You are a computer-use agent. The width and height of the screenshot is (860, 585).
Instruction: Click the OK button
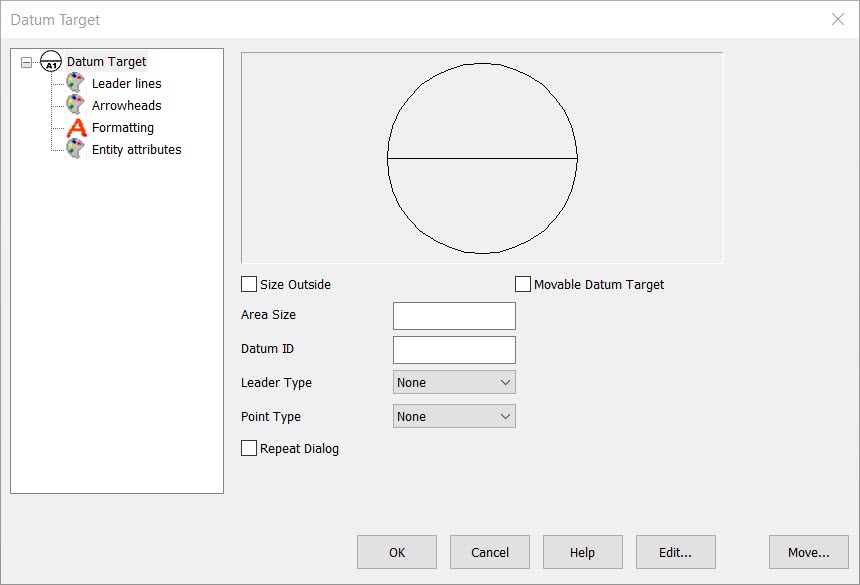click(396, 551)
